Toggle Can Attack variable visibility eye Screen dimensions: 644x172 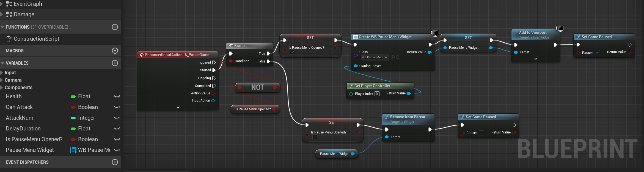click(x=117, y=107)
